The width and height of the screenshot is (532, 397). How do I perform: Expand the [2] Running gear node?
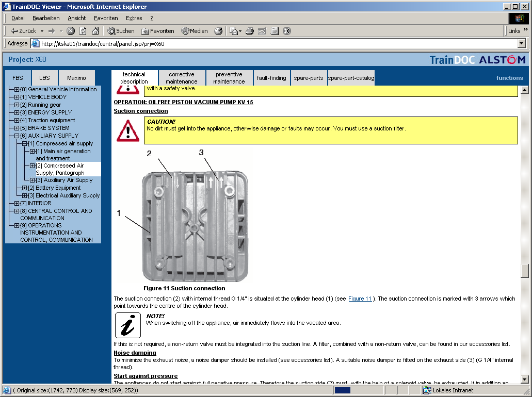click(17, 105)
